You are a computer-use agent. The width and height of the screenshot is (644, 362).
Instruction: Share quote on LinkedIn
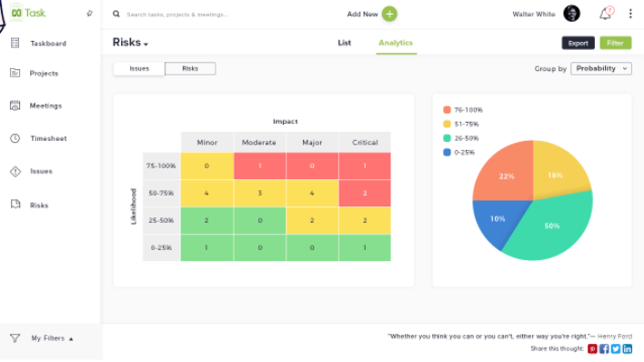point(627,349)
